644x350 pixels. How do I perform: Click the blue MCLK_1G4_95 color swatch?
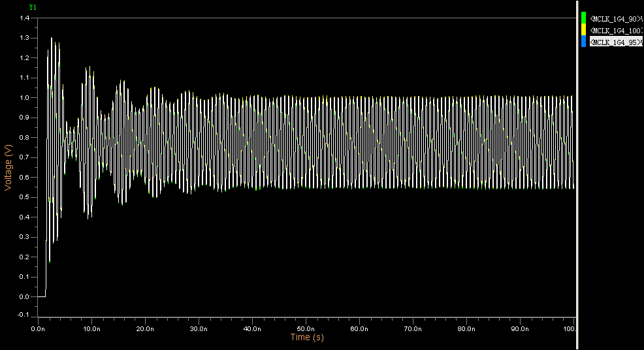583,42
